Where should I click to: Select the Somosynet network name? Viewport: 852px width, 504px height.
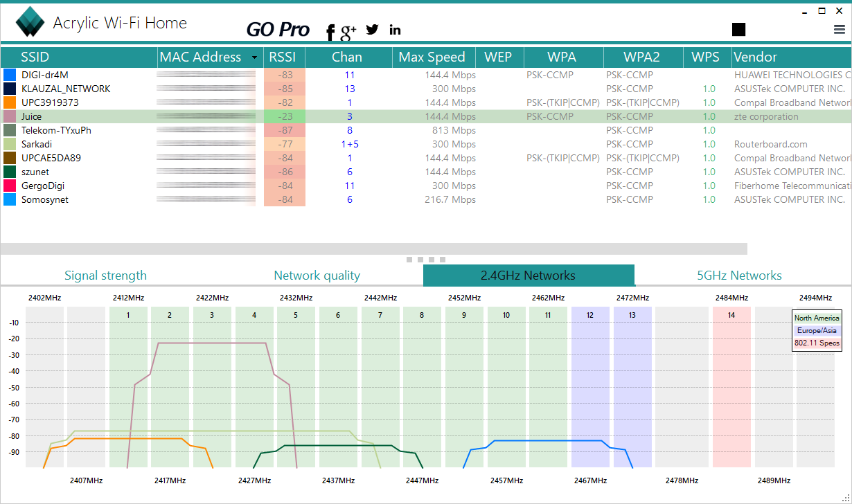(x=45, y=199)
